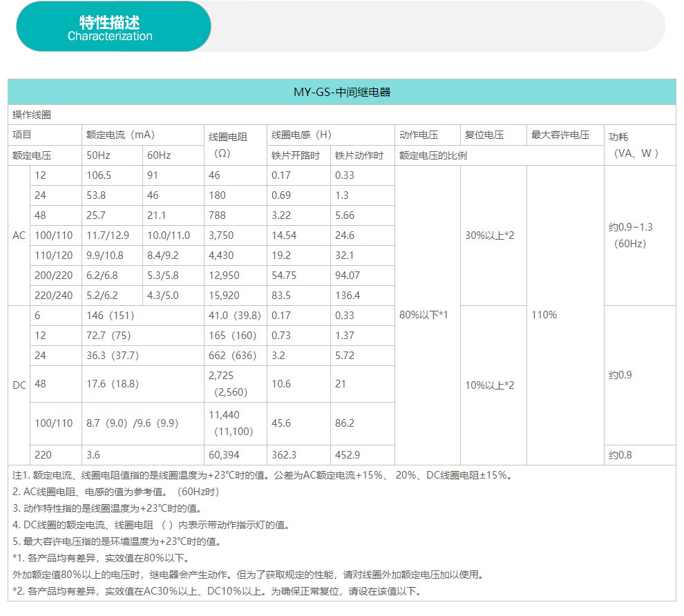Image resolution: width=684 pixels, height=616 pixels.
Task: Click the 操作线圈 section label
Action: click(32, 115)
